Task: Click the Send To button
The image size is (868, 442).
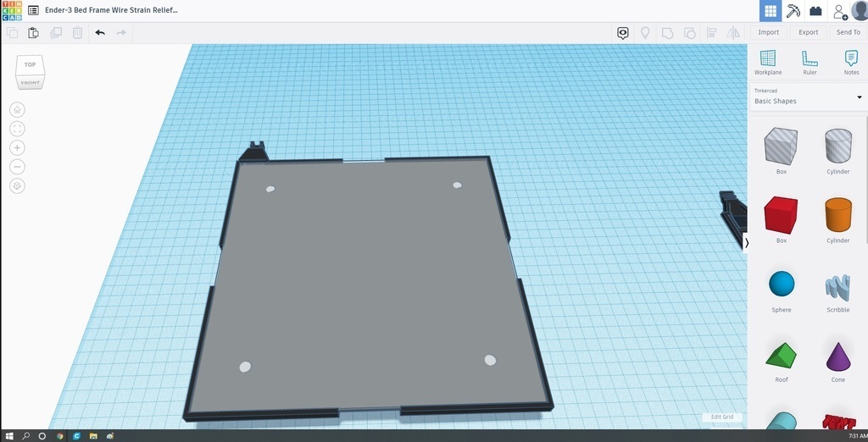Action: pos(848,32)
